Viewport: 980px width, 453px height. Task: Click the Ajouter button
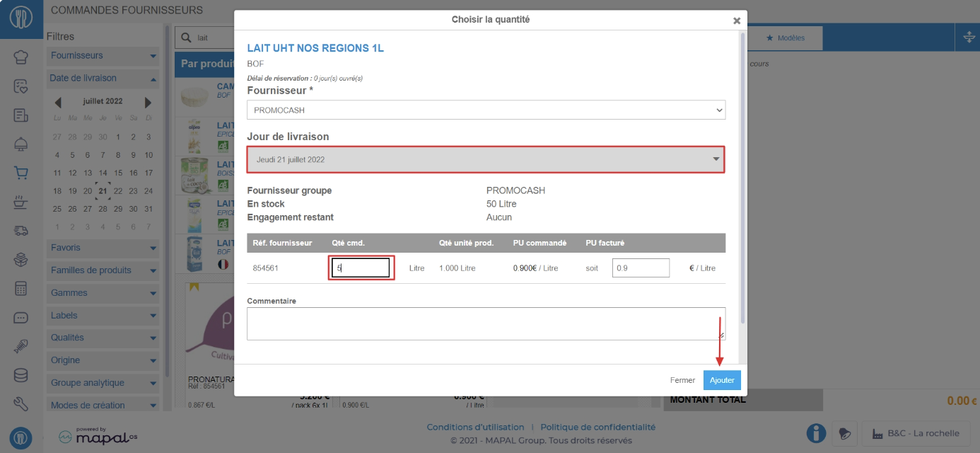point(722,380)
